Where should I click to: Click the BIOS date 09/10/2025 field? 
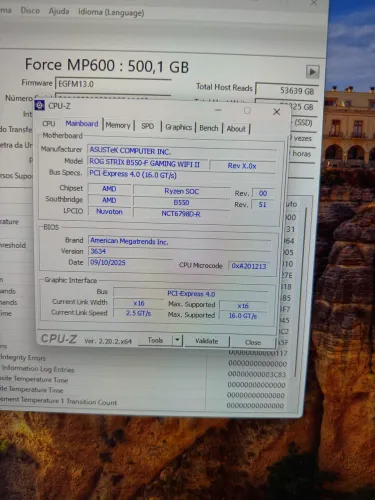point(130,262)
